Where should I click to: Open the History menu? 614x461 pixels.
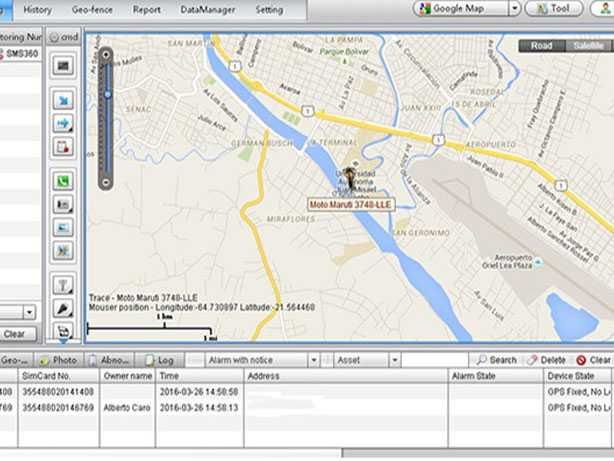pyautogui.click(x=38, y=10)
